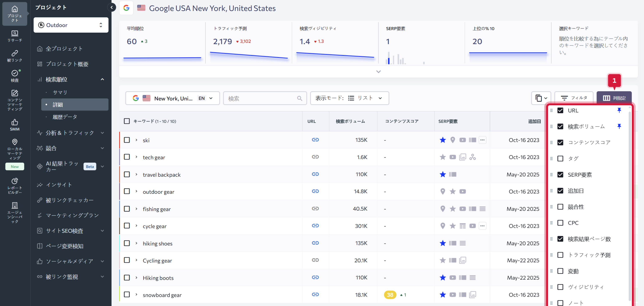Click the フィルタ button

574,98
